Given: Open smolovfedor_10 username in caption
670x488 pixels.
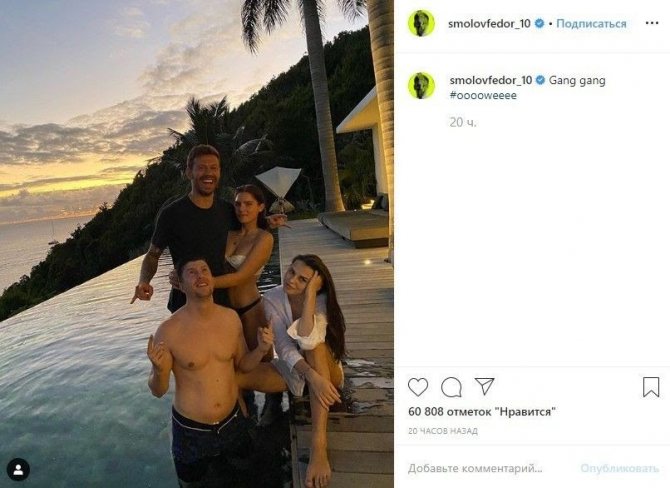Looking at the screenshot, I should [491, 80].
